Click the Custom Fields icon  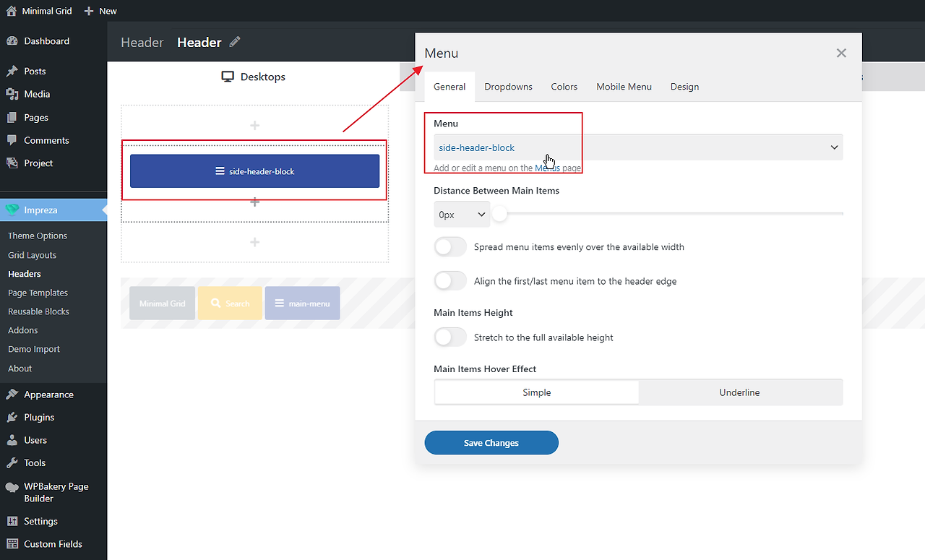(x=12, y=544)
